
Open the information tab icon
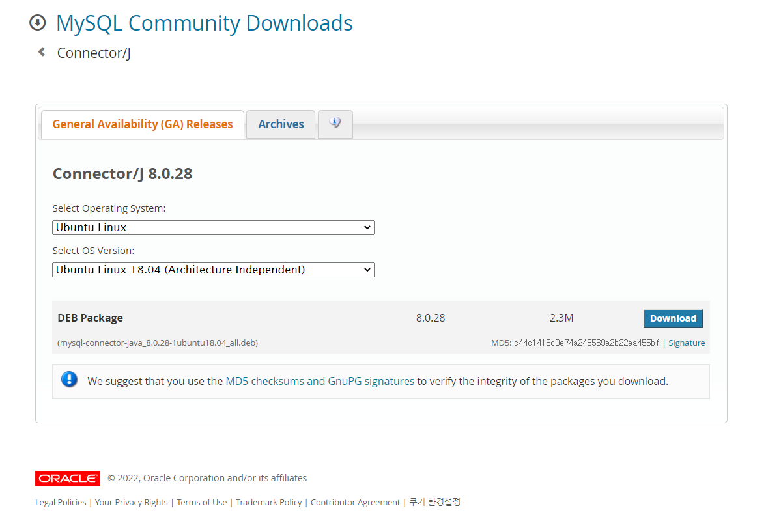pos(335,124)
